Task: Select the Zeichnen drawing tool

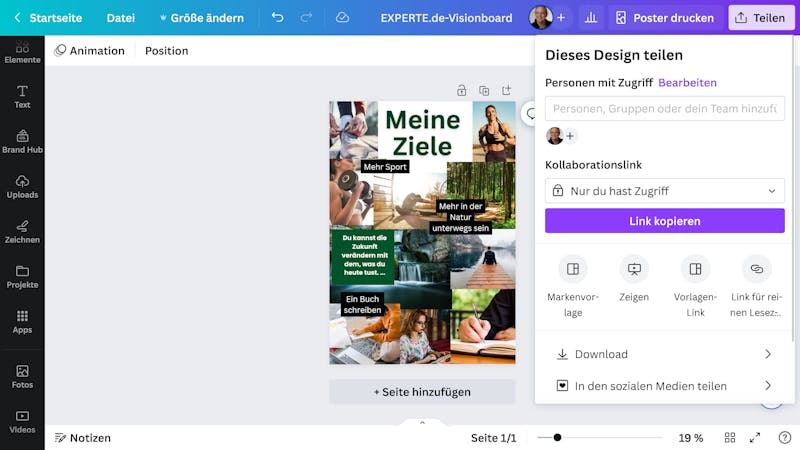Action: point(22,232)
